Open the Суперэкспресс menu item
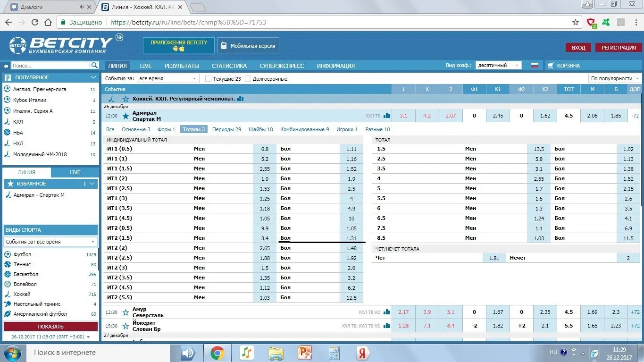644x362 pixels. pos(282,66)
